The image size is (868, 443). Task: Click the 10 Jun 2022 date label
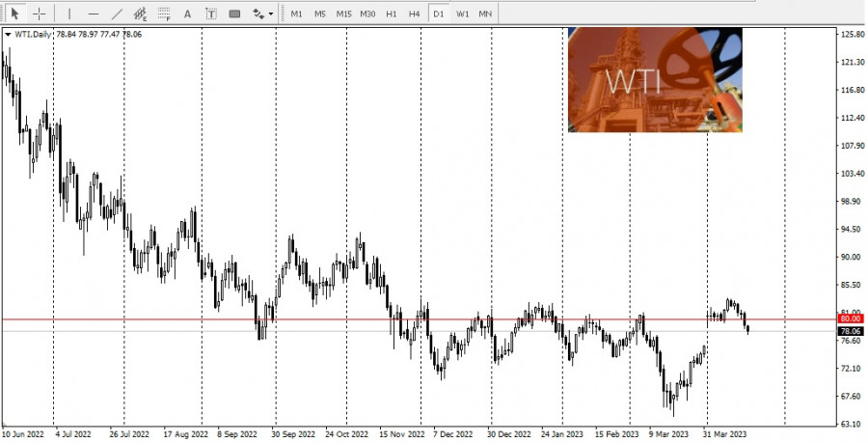tap(22, 434)
